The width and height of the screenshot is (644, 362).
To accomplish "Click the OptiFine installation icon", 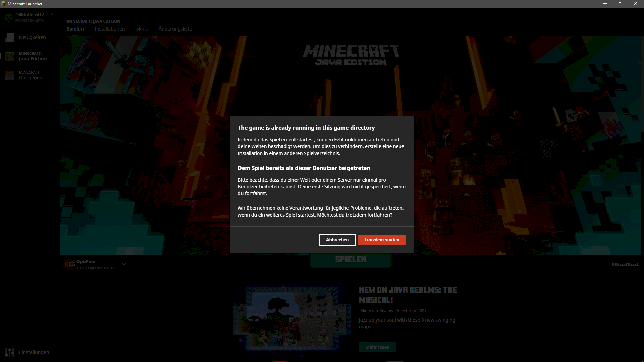I will [x=69, y=265].
